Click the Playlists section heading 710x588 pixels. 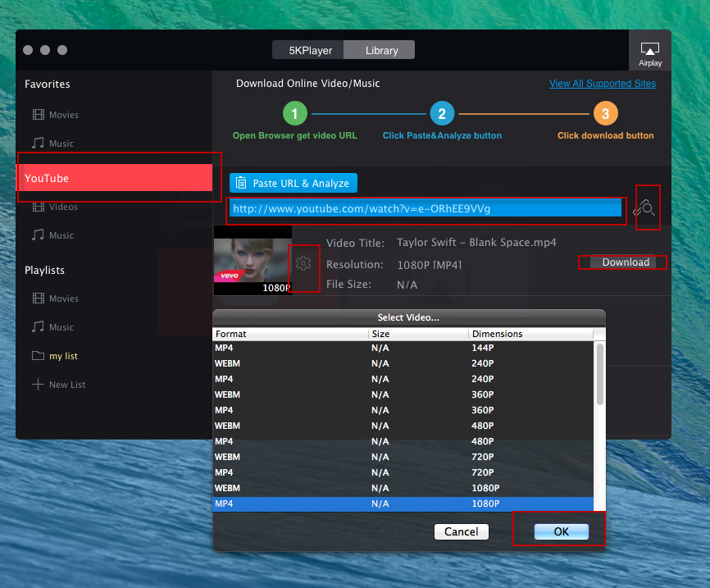point(44,270)
